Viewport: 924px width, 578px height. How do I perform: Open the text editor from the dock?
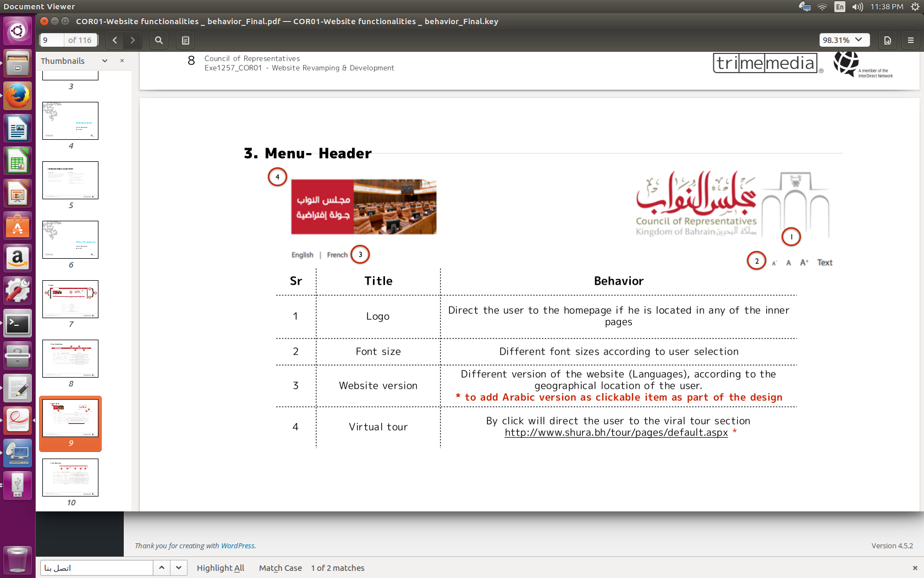[18, 389]
